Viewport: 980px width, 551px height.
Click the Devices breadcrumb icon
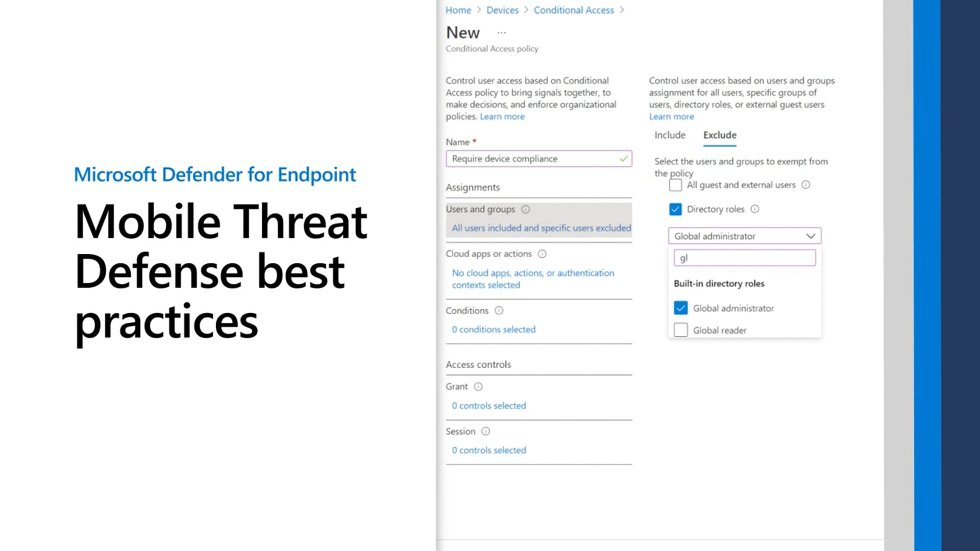(502, 9)
